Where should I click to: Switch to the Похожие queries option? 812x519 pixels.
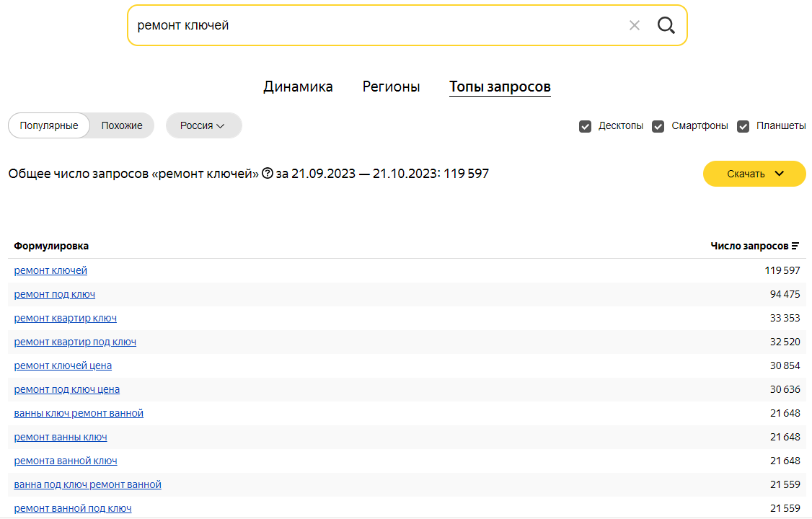click(x=122, y=125)
